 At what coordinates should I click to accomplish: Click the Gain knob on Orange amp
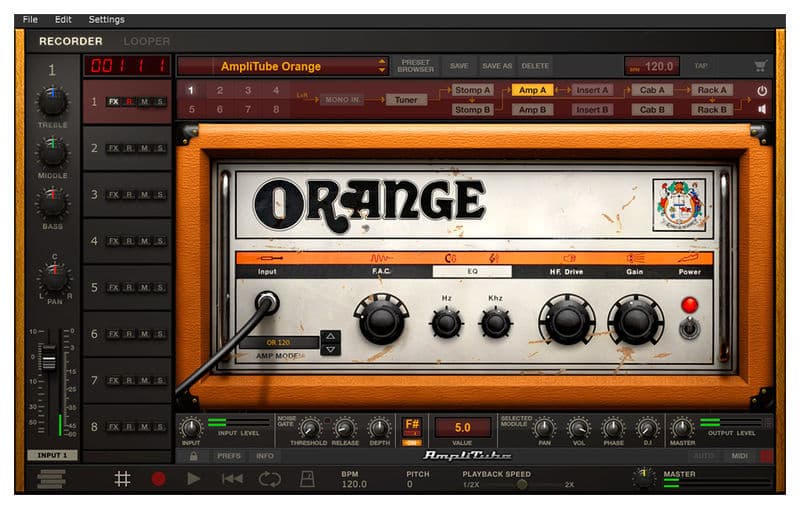coord(635,320)
